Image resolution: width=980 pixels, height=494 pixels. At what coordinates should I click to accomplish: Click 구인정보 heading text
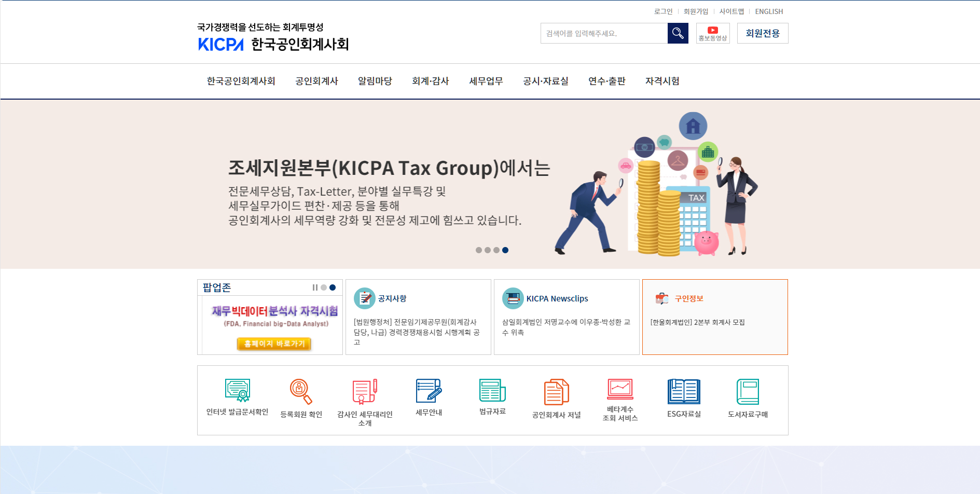coord(689,298)
